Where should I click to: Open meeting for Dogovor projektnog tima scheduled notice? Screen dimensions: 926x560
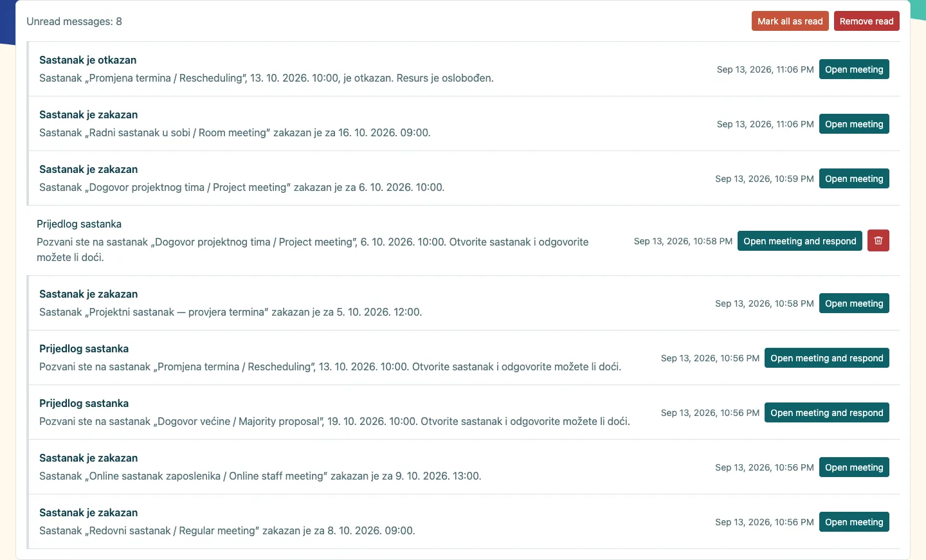point(854,179)
